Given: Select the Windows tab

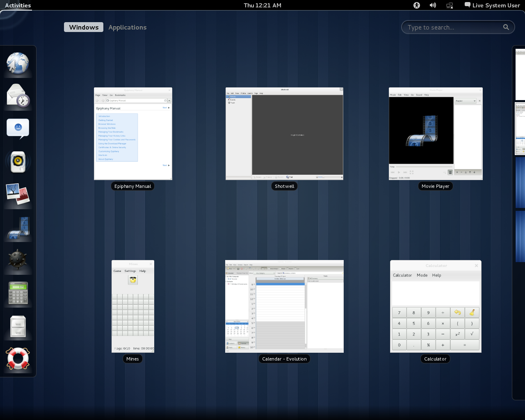Looking at the screenshot, I should [84, 27].
